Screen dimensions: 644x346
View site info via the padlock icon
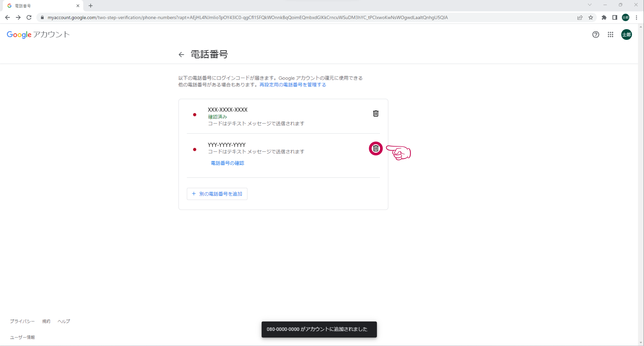(x=42, y=17)
